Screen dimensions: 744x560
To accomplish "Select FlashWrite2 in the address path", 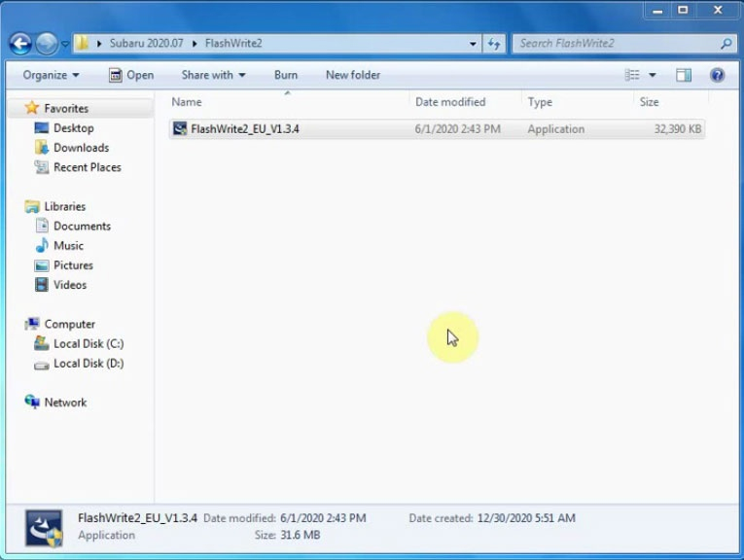I will [x=233, y=43].
